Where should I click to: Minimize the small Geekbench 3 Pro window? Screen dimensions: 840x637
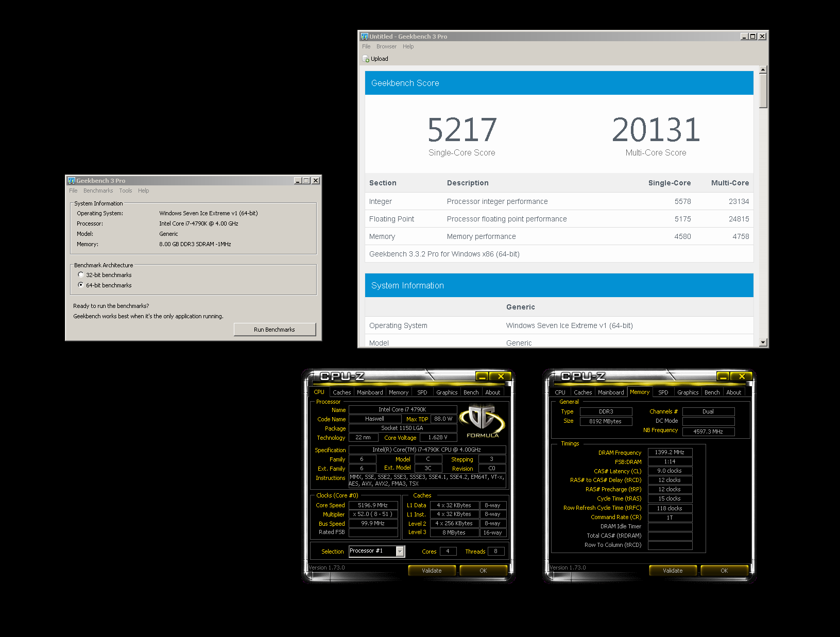click(298, 181)
